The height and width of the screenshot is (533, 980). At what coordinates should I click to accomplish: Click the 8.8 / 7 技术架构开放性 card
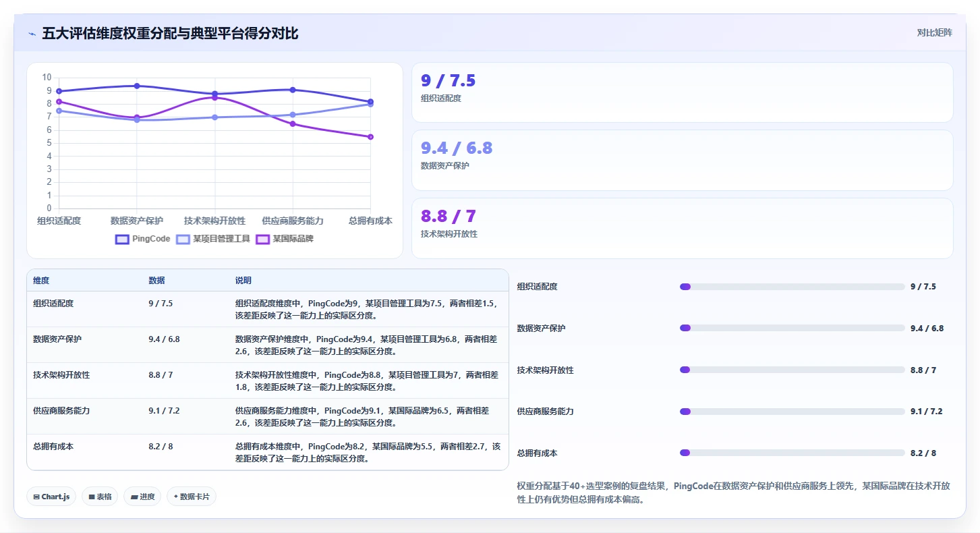682,229
